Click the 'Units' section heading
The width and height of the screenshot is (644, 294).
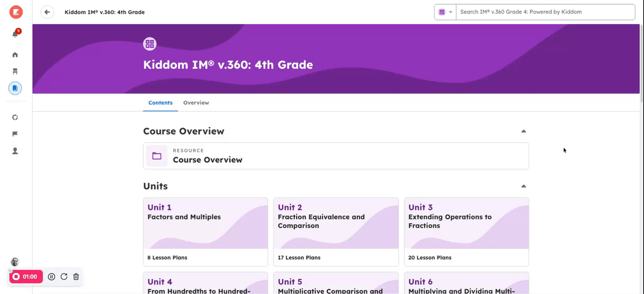(155, 186)
